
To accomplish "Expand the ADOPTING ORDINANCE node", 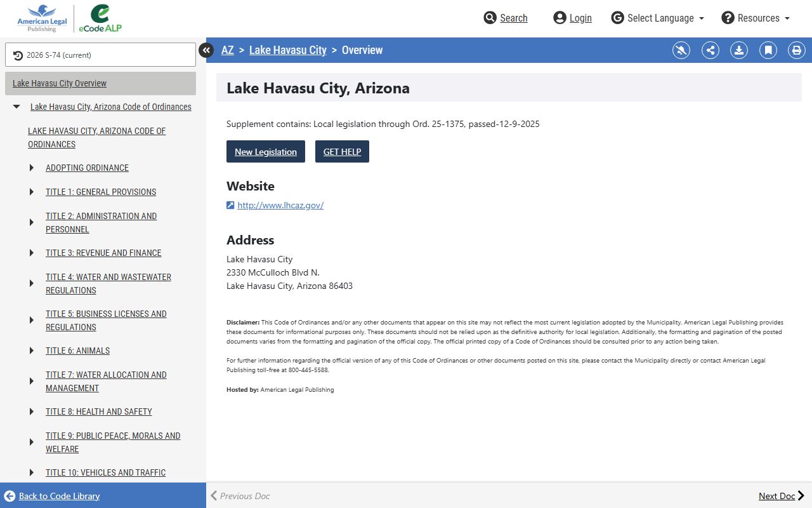I will pos(32,168).
